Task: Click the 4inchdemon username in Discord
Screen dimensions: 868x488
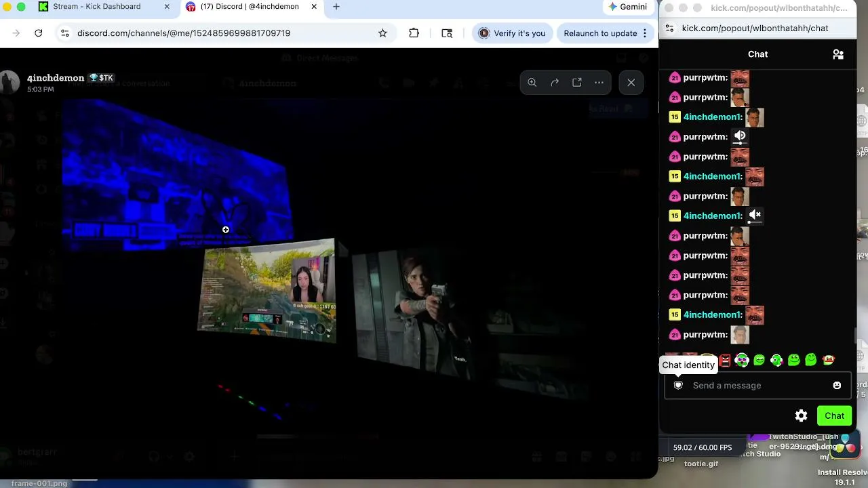Action: tap(56, 78)
